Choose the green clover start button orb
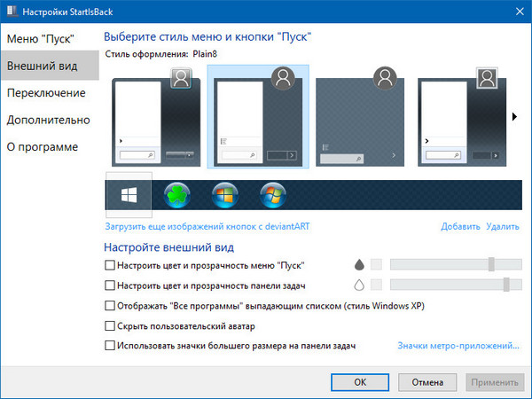532x399 pixels. pyautogui.click(x=176, y=195)
